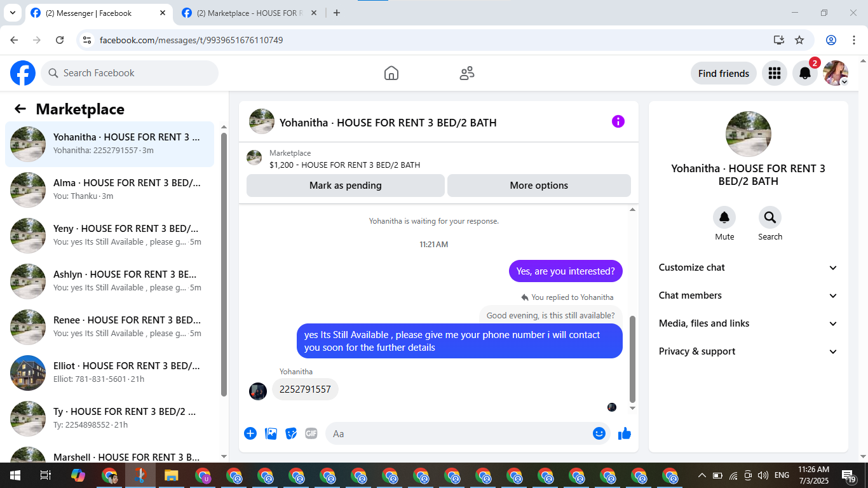Click the message input field Aa

point(468,433)
